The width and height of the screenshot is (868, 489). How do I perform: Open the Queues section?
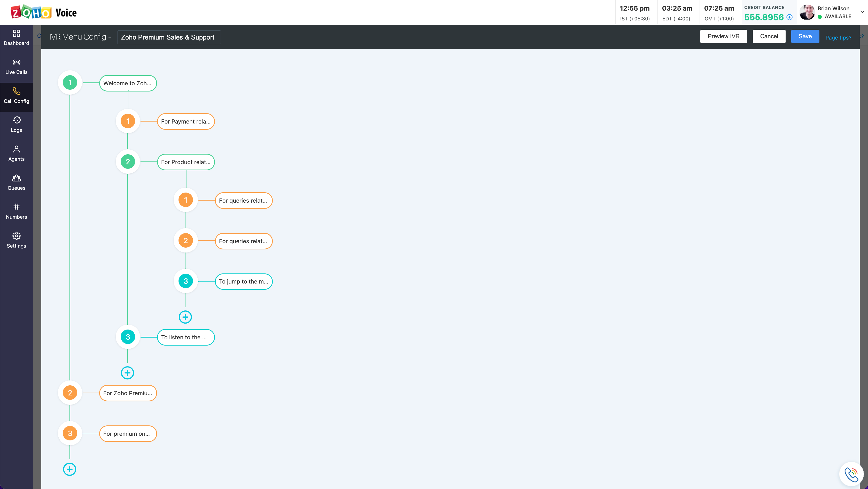(16, 182)
